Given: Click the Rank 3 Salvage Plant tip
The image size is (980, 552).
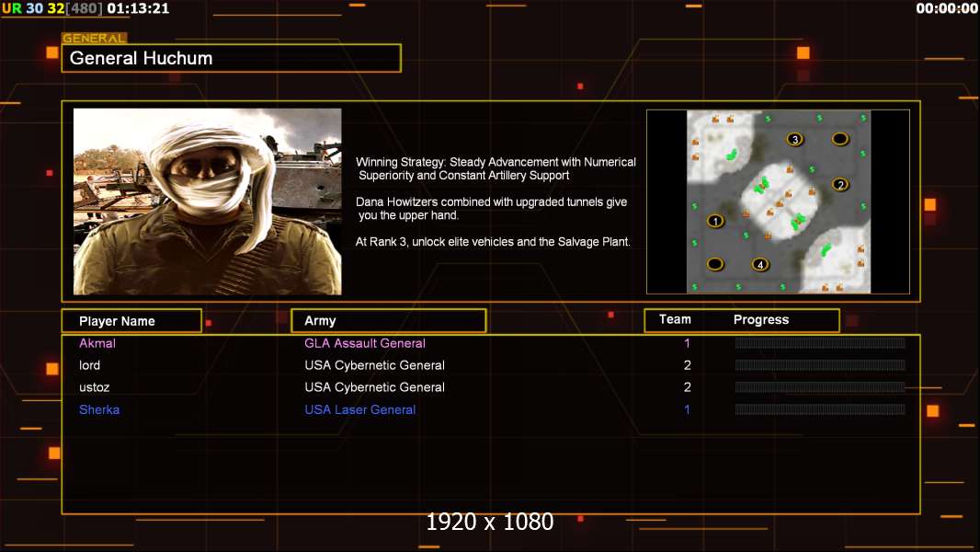Looking at the screenshot, I should [493, 242].
